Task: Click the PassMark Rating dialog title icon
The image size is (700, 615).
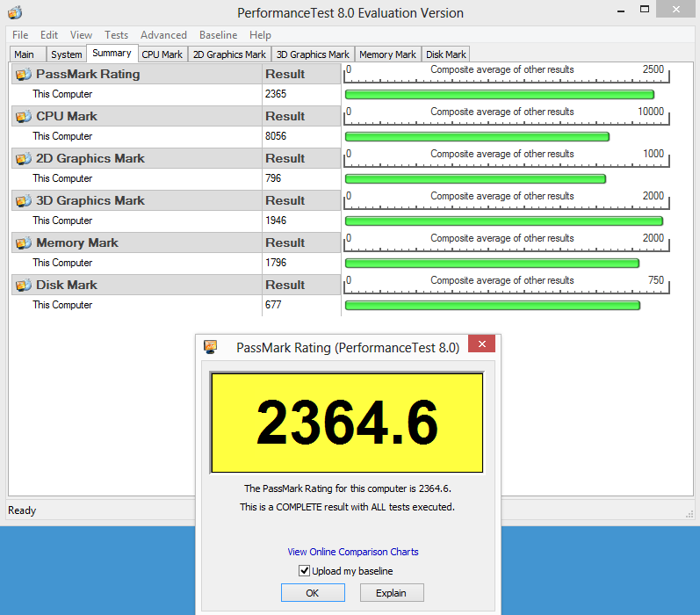Action: point(210,347)
